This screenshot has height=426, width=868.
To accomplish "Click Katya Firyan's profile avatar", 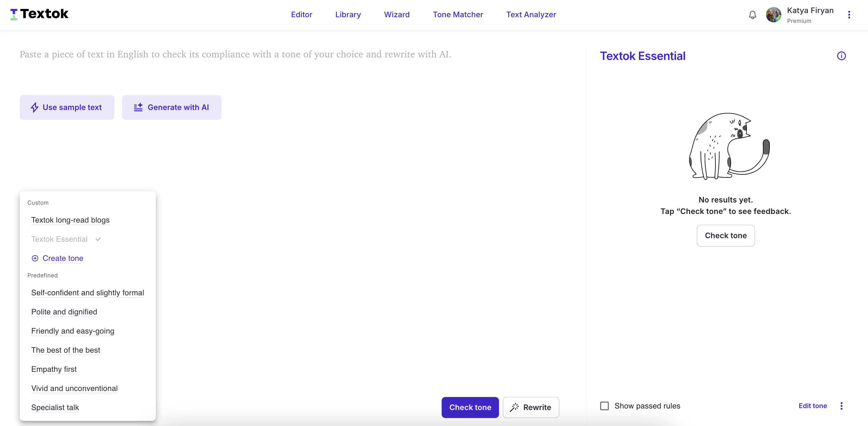I will [x=773, y=14].
